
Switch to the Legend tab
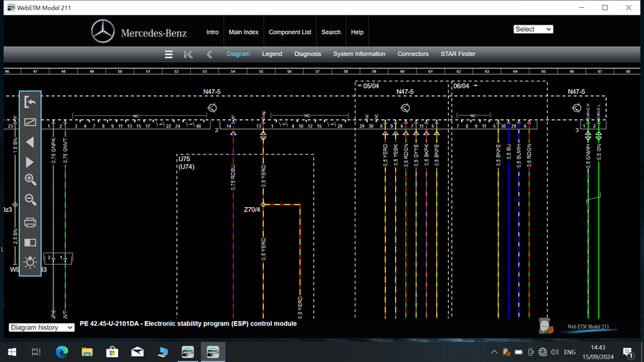[x=272, y=54]
